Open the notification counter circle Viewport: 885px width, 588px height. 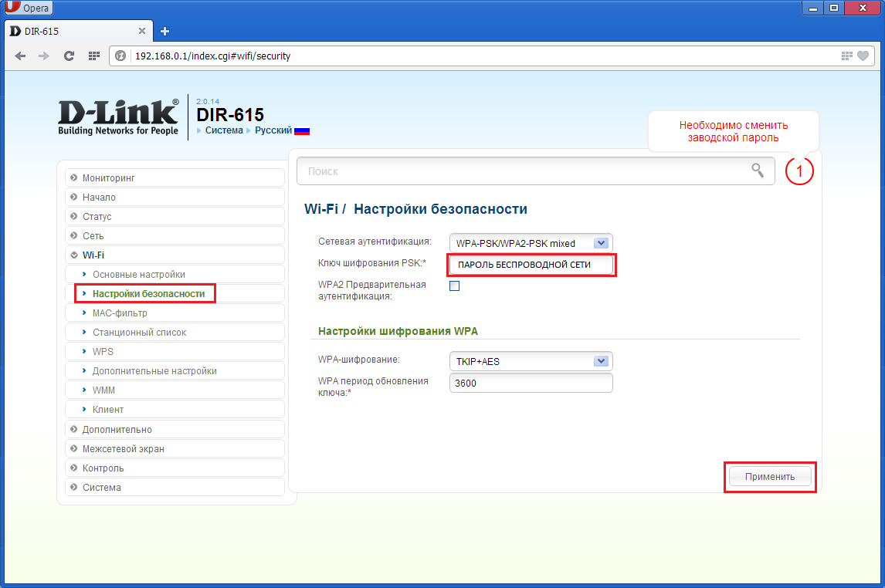[x=799, y=171]
